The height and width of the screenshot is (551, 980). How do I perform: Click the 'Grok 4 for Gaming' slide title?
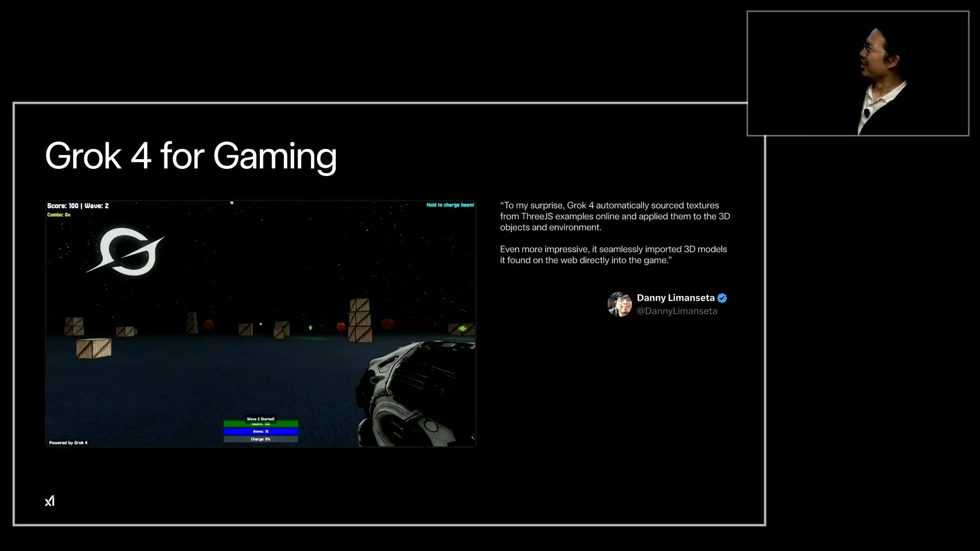191,156
